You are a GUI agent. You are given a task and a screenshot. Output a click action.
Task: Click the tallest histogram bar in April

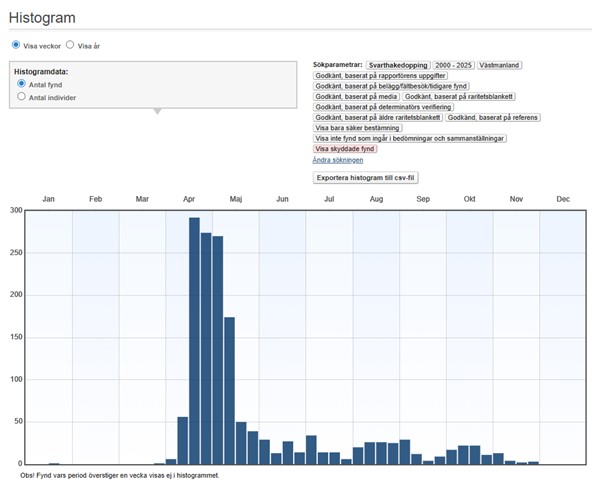[x=194, y=340]
